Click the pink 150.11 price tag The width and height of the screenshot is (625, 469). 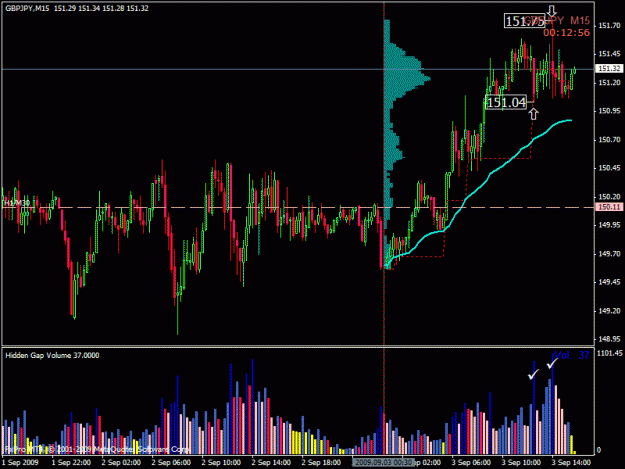tap(609, 207)
